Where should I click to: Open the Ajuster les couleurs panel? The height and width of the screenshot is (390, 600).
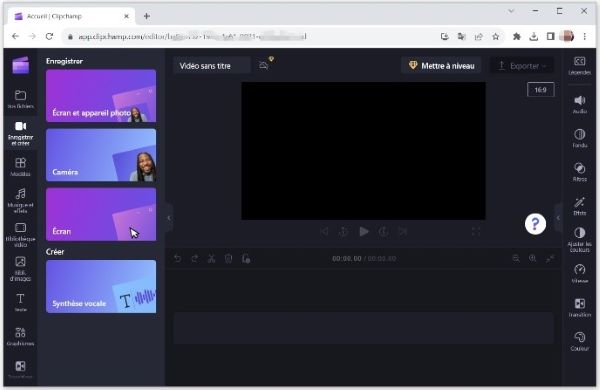click(x=579, y=240)
